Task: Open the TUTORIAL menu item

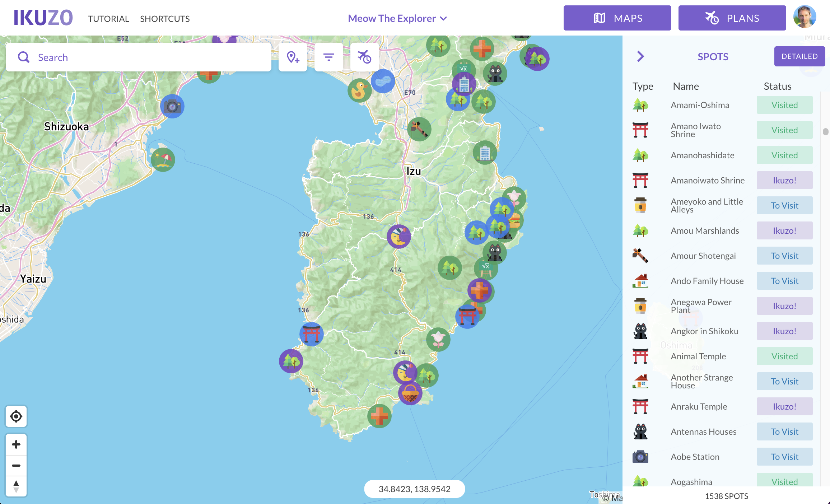Action: (108, 19)
